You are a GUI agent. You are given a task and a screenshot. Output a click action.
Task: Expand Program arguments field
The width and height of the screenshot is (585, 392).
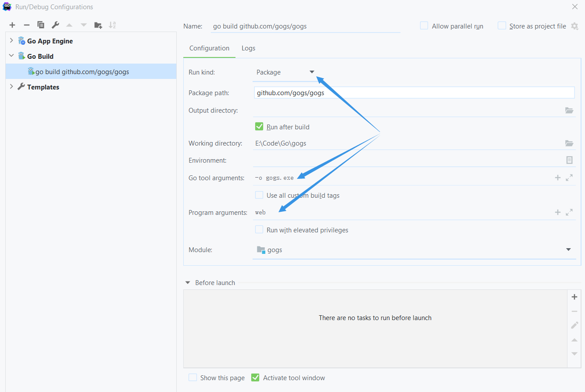tap(569, 212)
